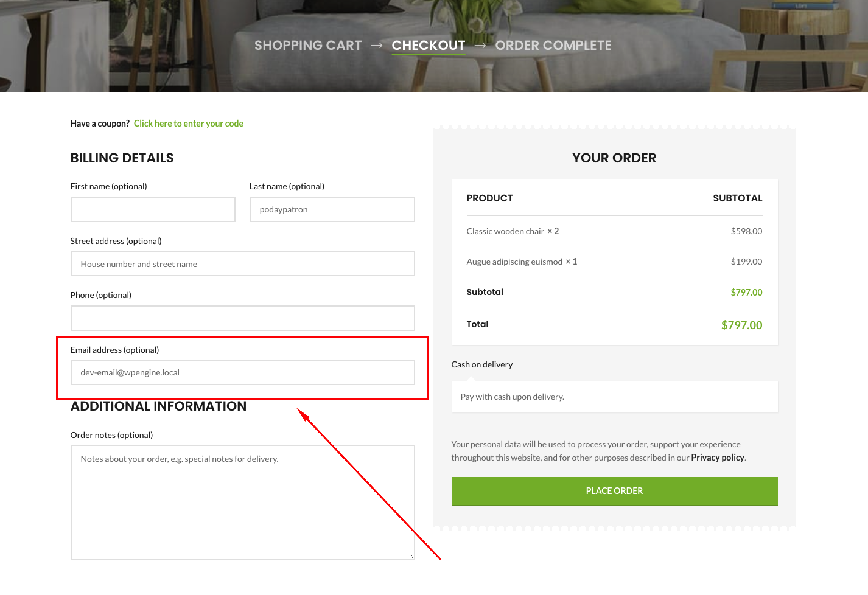
Task: Click the Pay with cash upon delivery description
Action: (x=512, y=397)
